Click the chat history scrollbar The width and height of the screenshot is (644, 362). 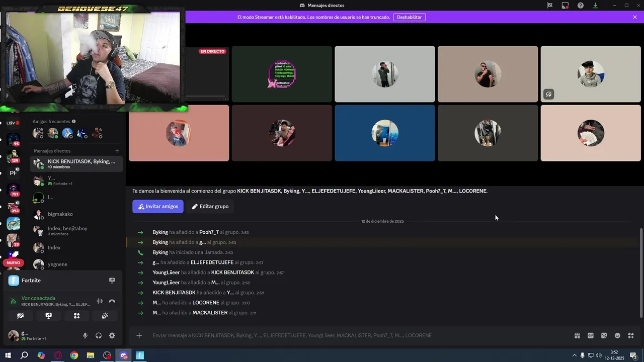pos(640,272)
